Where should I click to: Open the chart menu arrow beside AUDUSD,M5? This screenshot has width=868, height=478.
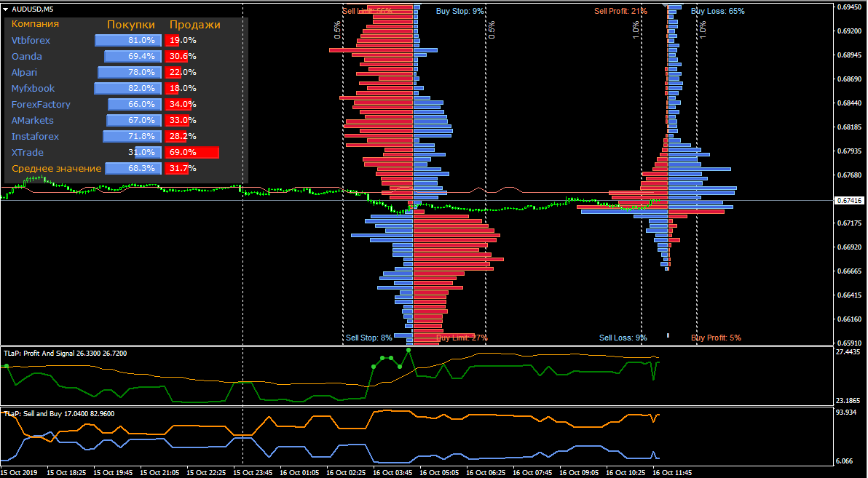pos(6,9)
